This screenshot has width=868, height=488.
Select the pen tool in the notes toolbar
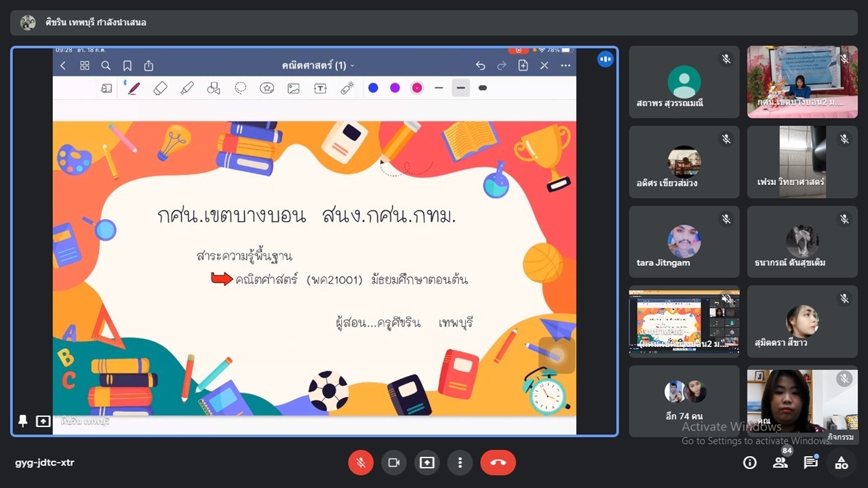click(134, 88)
